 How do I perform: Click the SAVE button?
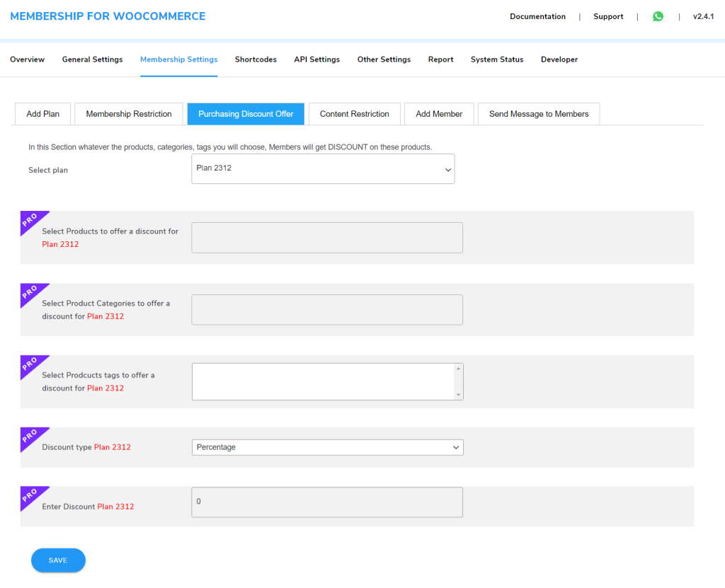pyautogui.click(x=58, y=560)
